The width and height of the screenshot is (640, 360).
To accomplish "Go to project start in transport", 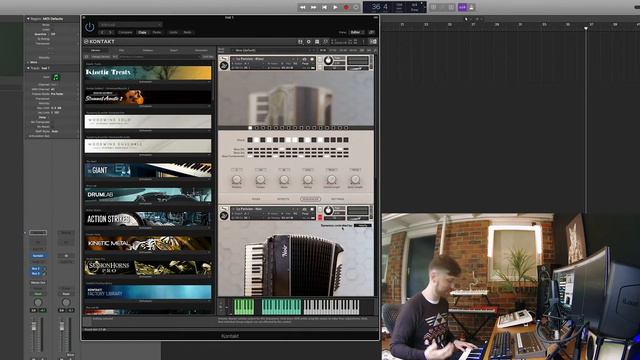I will click(x=324, y=7).
